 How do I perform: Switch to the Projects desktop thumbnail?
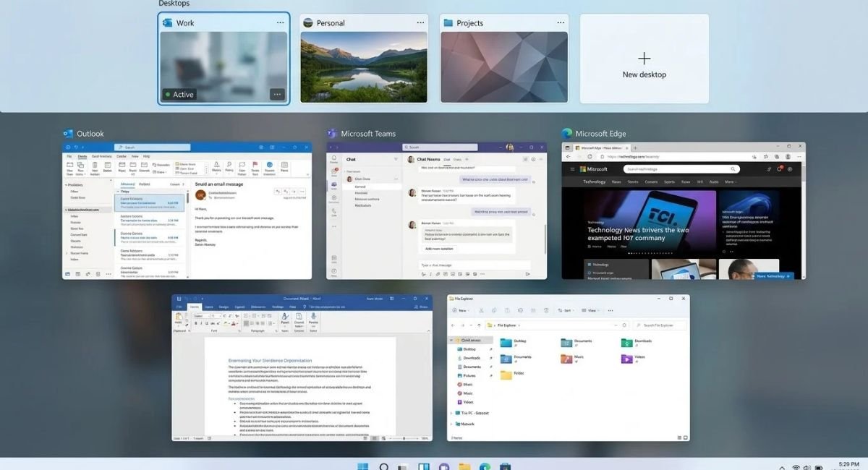[504, 68]
